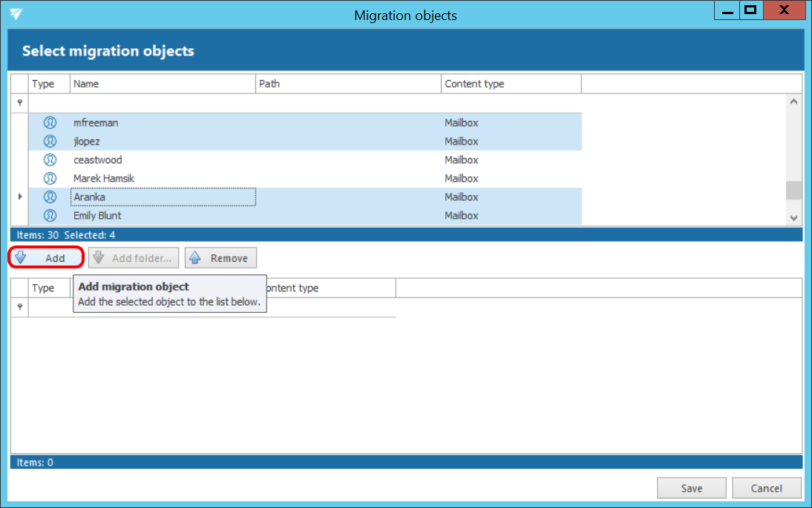This screenshot has width=812, height=508.
Task: Click the mailbox icon next to mfreeman
Action: pos(50,122)
